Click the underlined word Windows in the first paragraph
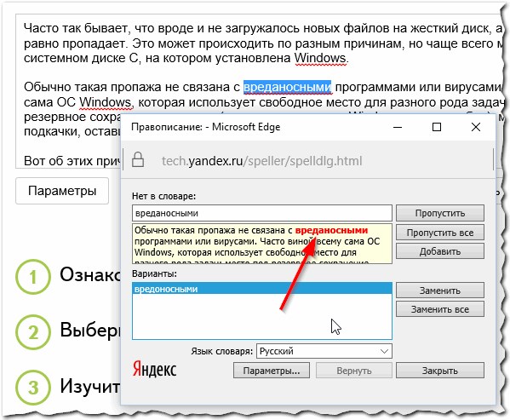Screen dimensions: 510x420 click(x=320, y=59)
